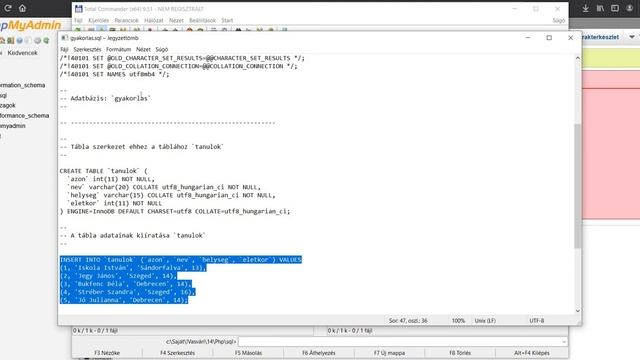Open the Formátum menu in Notepad

[x=118, y=49]
